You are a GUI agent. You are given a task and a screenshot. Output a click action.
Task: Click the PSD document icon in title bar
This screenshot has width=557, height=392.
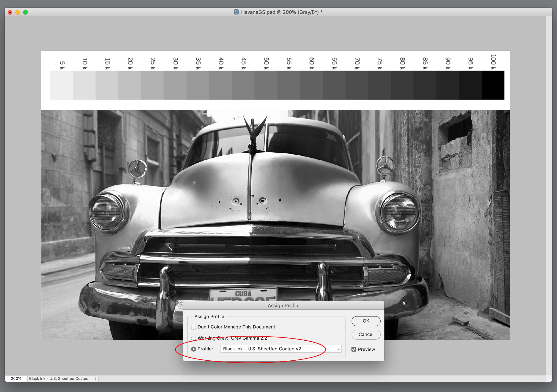236,12
